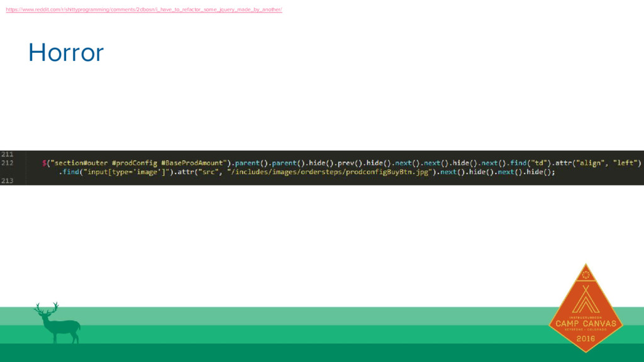Select the Horror slide title

[65, 53]
